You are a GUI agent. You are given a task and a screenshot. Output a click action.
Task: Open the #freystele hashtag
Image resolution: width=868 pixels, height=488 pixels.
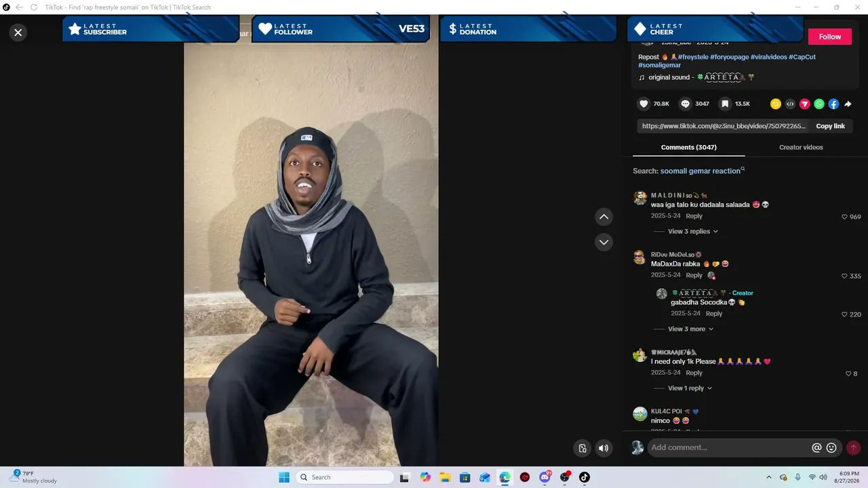click(692, 57)
